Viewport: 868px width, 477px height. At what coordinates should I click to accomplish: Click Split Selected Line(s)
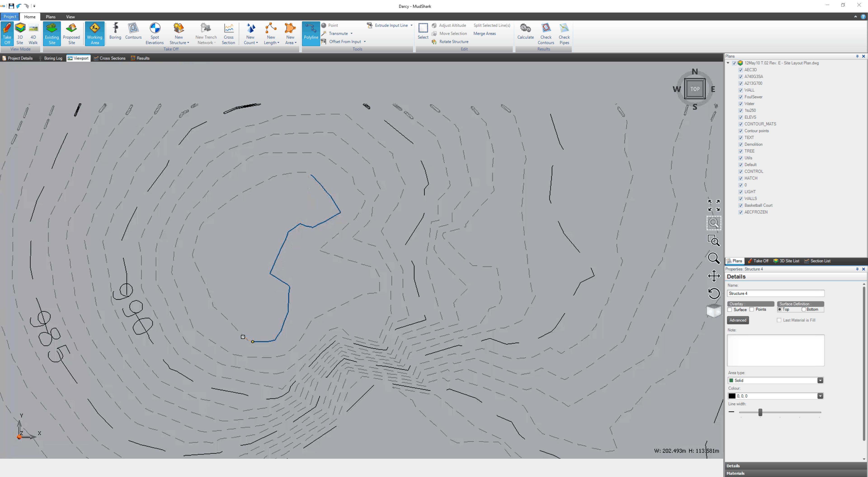click(x=492, y=25)
